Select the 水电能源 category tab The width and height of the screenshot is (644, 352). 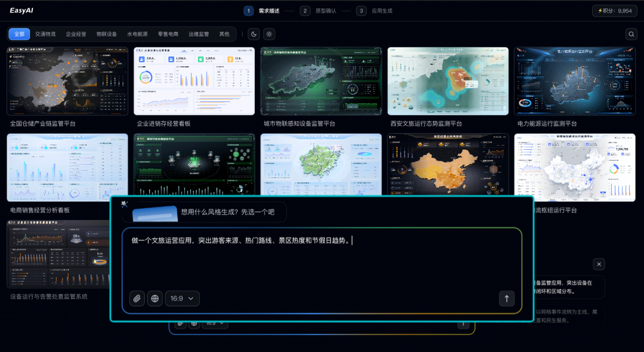point(137,34)
